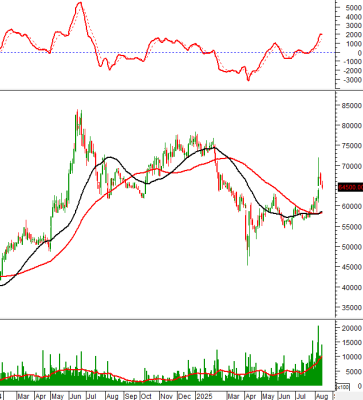Click the indicator peak above 5000 in June
This screenshot has width=363, height=400.
click(x=80, y=3)
